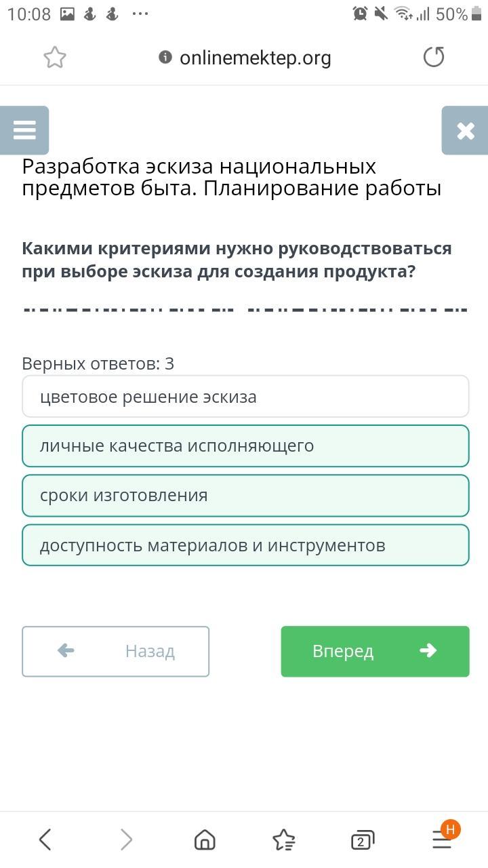Open the browser menu with notification badge

(443, 838)
